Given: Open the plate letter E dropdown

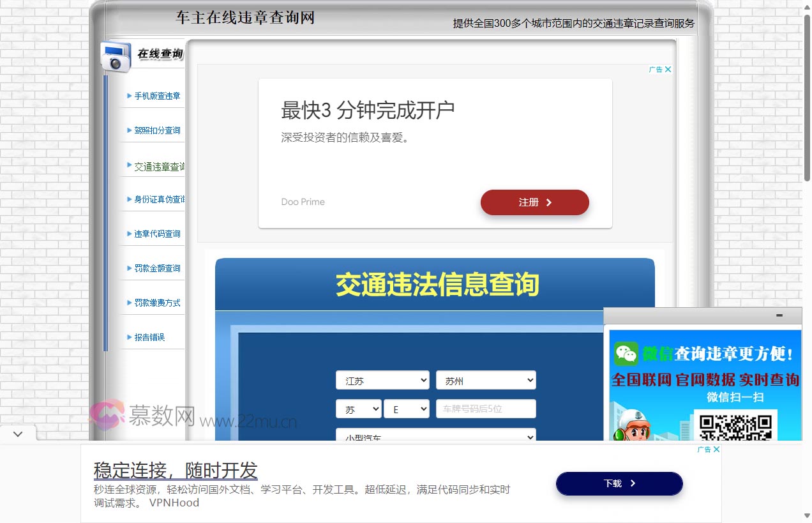Looking at the screenshot, I should click(406, 409).
